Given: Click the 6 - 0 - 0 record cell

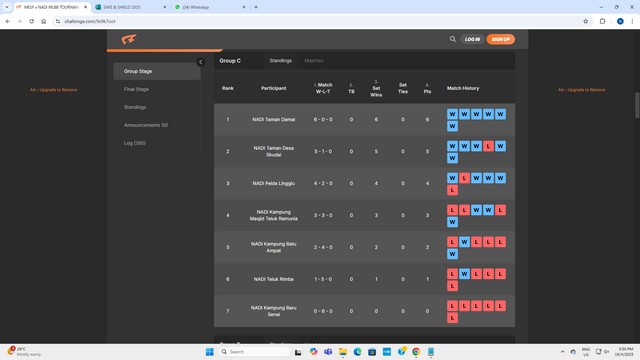Looking at the screenshot, I should (x=323, y=120).
